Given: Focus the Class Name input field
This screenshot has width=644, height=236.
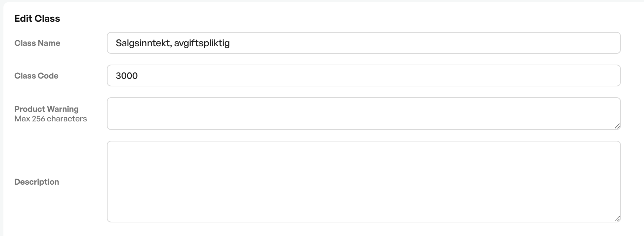Looking at the screenshot, I should (x=364, y=43).
